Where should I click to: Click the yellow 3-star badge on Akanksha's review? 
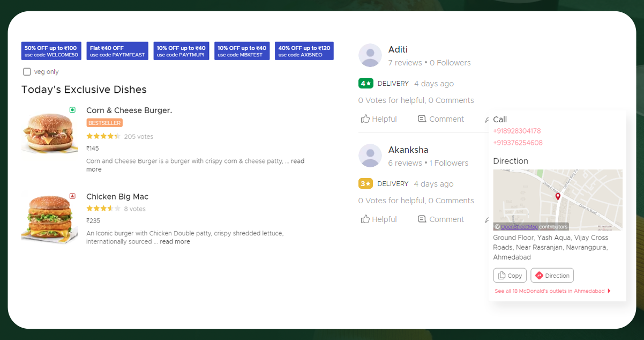point(365,183)
